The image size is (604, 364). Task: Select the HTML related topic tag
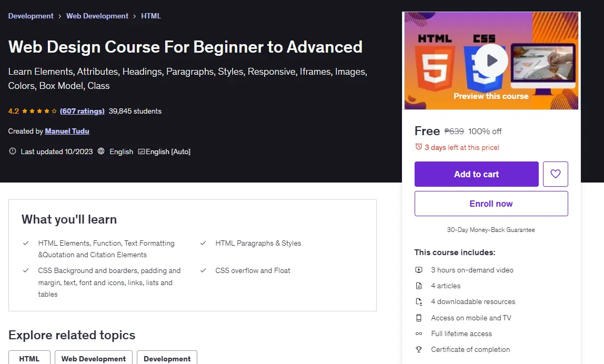point(29,358)
